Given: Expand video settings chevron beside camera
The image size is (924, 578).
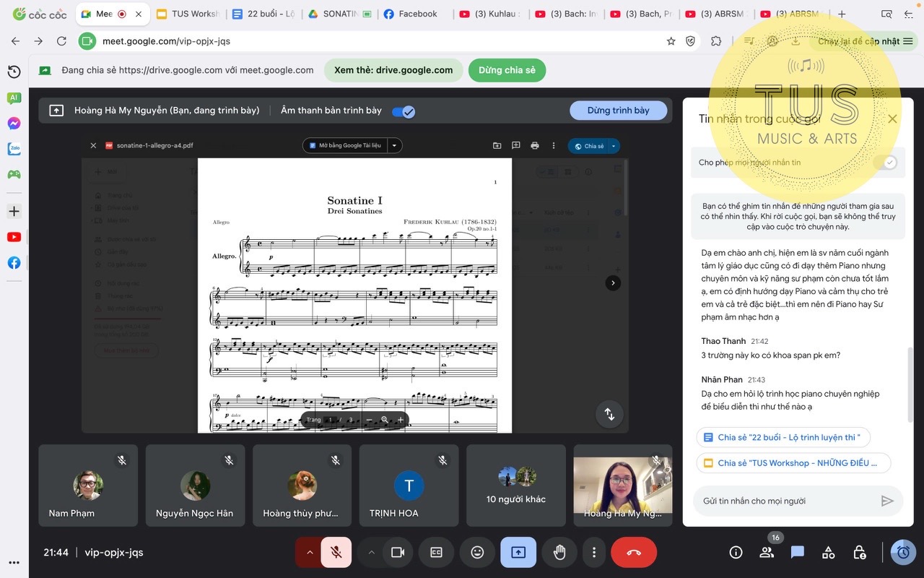Looking at the screenshot, I should [371, 552].
